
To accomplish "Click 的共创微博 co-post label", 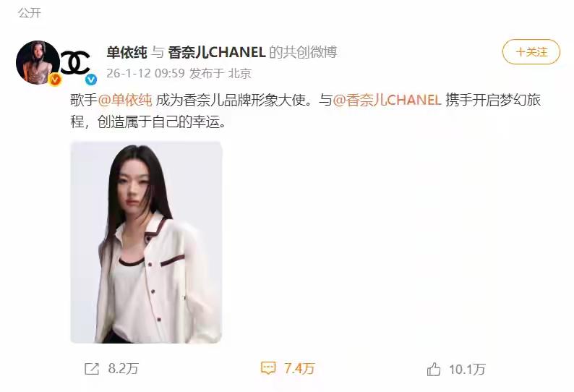I will click(303, 52).
